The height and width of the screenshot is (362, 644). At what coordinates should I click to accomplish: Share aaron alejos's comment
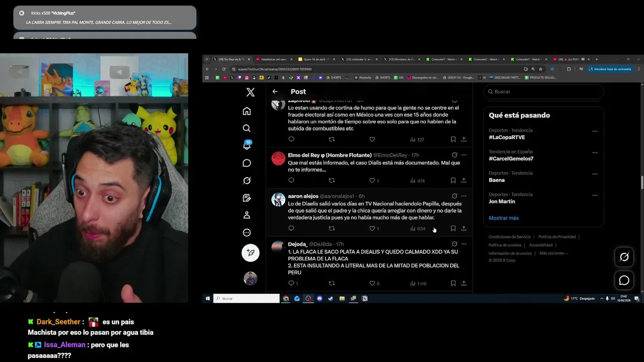(464, 228)
